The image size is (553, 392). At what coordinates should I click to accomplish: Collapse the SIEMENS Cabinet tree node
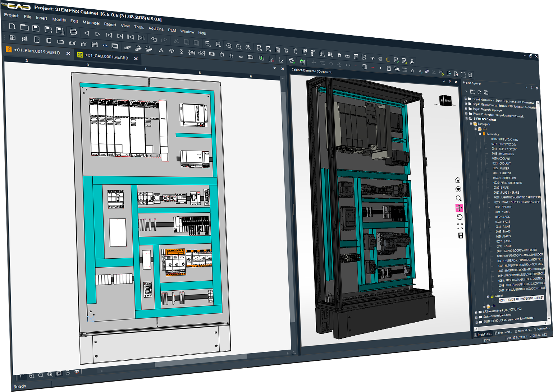tap(467, 118)
